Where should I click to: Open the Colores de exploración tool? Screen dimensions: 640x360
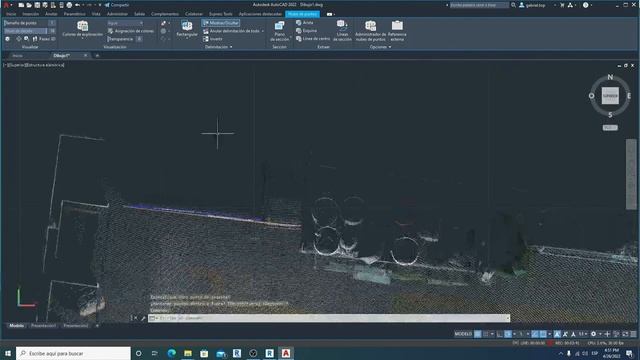point(82,29)
